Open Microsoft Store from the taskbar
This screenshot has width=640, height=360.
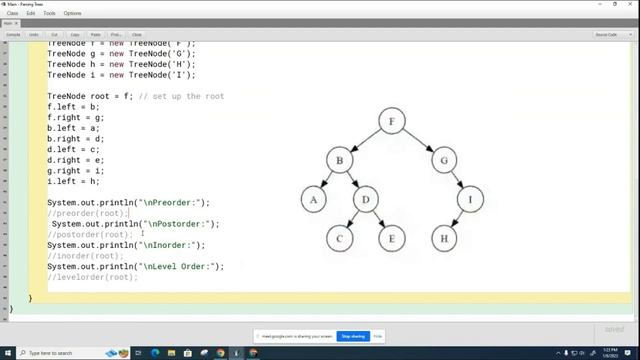[188, 353]
